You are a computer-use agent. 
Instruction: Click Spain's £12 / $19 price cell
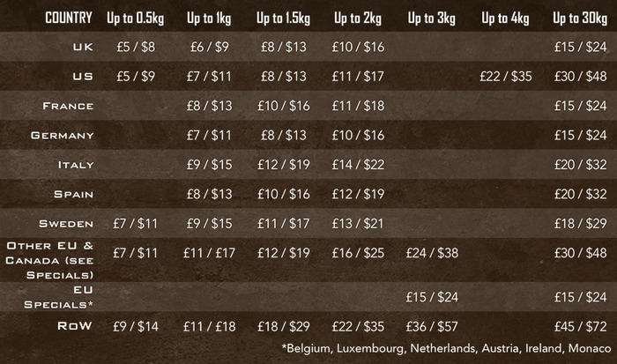click(x=358, y=194)
